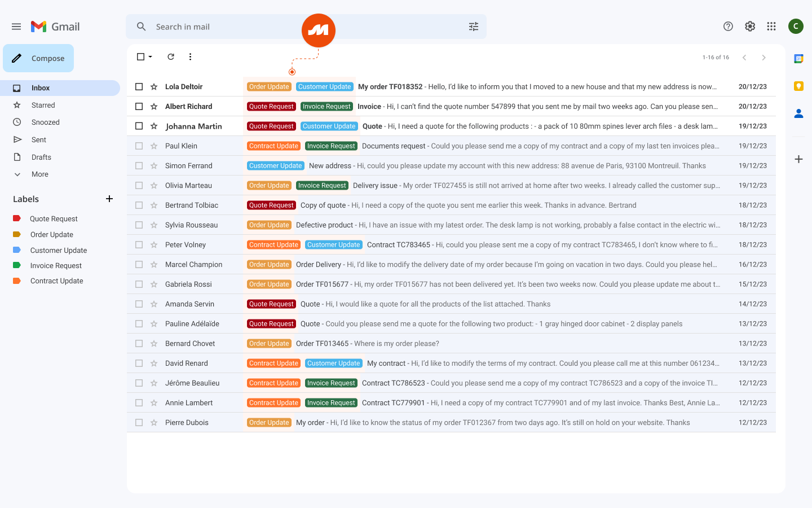This screenshot has height=508, width=812.
Task: Check the Paul Klein email checkbox
Action: [x=139, y=146]
